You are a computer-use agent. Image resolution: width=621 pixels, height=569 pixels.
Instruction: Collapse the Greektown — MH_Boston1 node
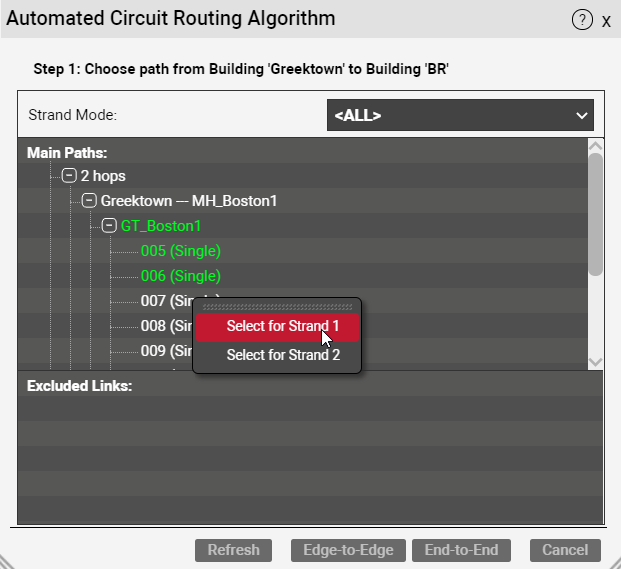[x=89, y=201]
